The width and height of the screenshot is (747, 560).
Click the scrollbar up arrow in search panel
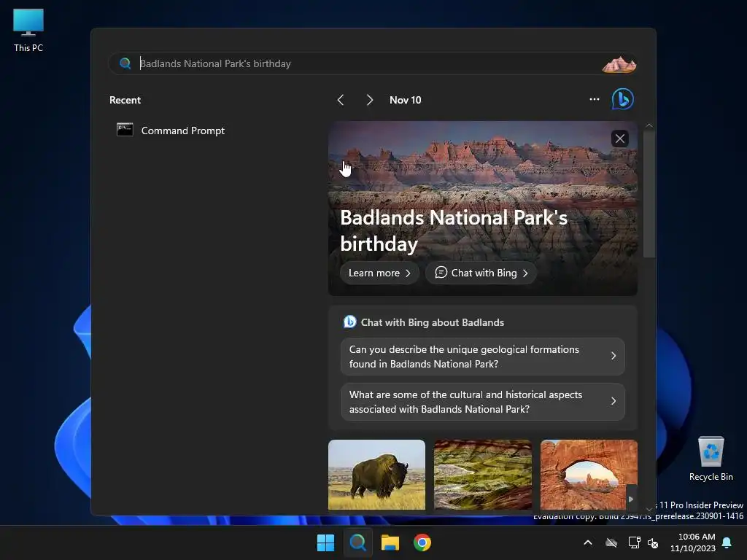point(649,125)
